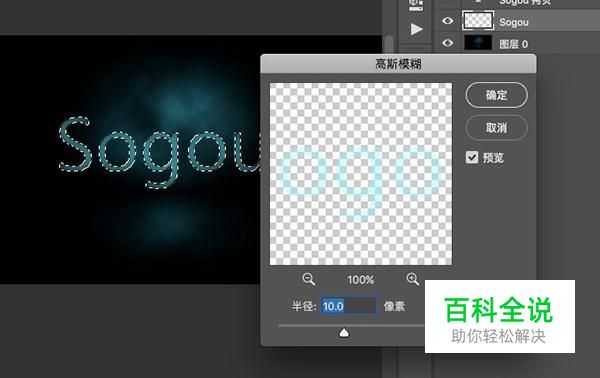The image size is (600, 378).
Task: Click the 100% zoom level text
Action: (x=360, y=280)
